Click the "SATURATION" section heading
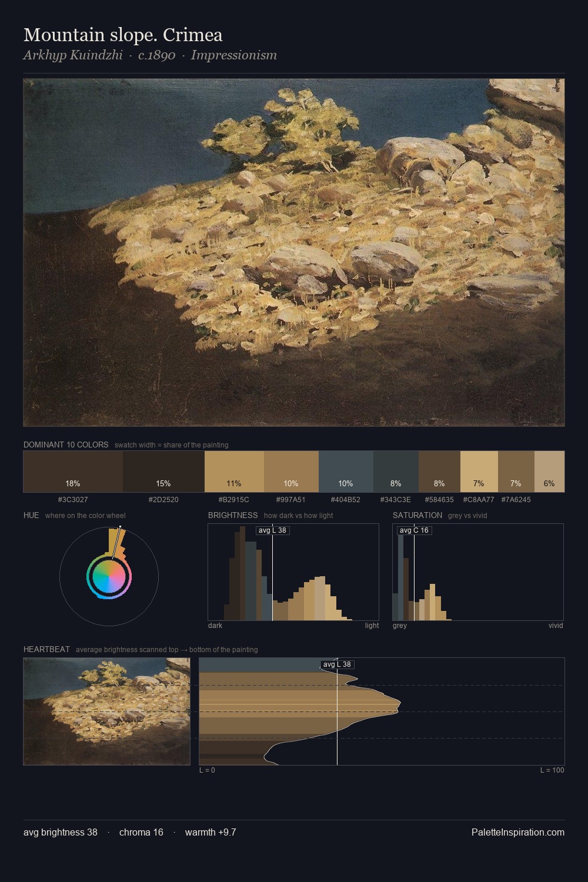The image size is (588, 882). [x=417, y=515]
